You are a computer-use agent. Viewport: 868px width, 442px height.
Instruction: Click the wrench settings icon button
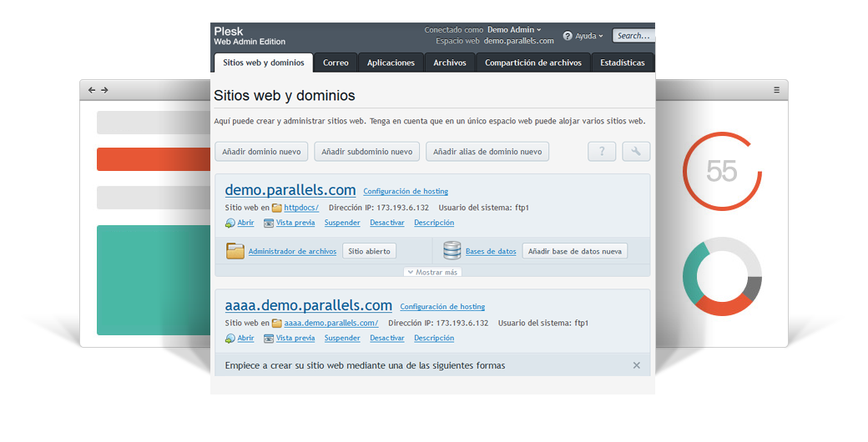636,151
